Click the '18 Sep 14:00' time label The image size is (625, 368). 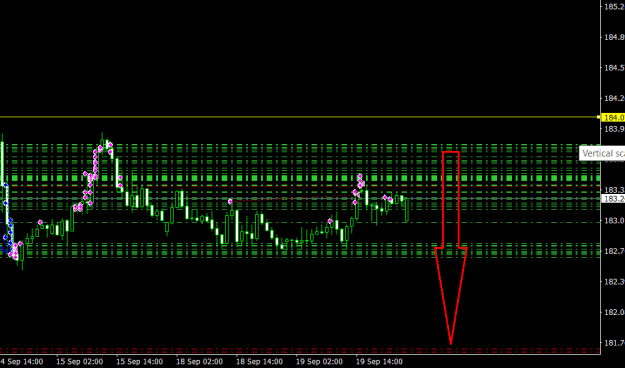tap(259, 362)
